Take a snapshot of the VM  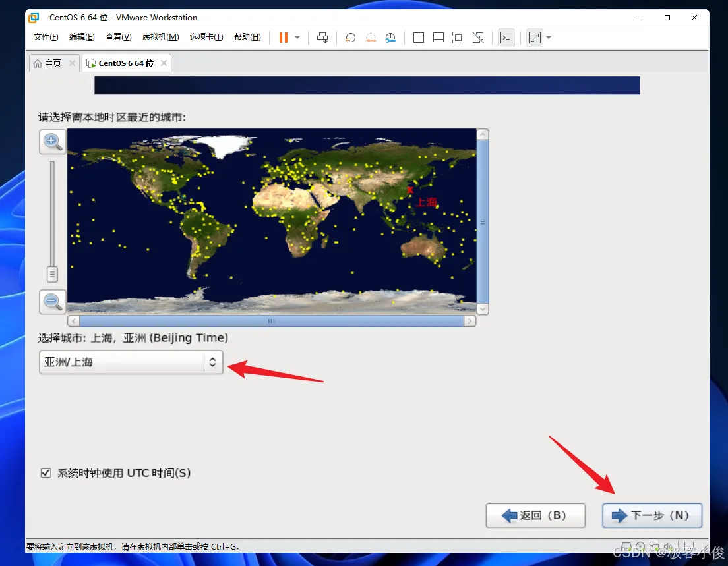point(351,38)
